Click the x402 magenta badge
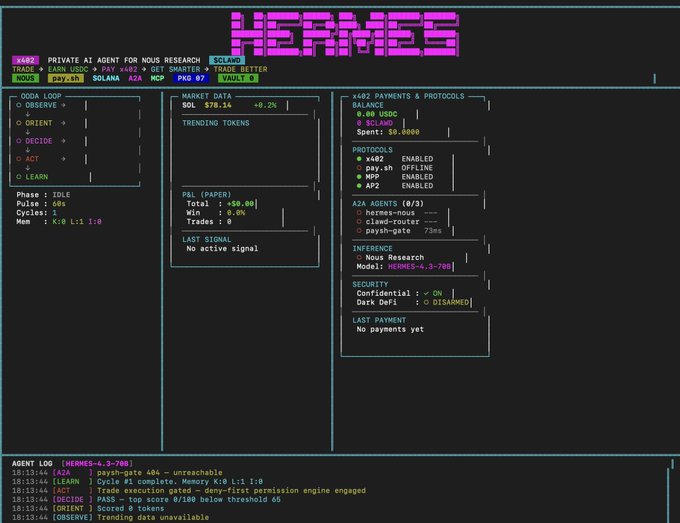Image resolution: width=680 pixels, height=523 pixels. pyautogui.click(x=26, y=60)
